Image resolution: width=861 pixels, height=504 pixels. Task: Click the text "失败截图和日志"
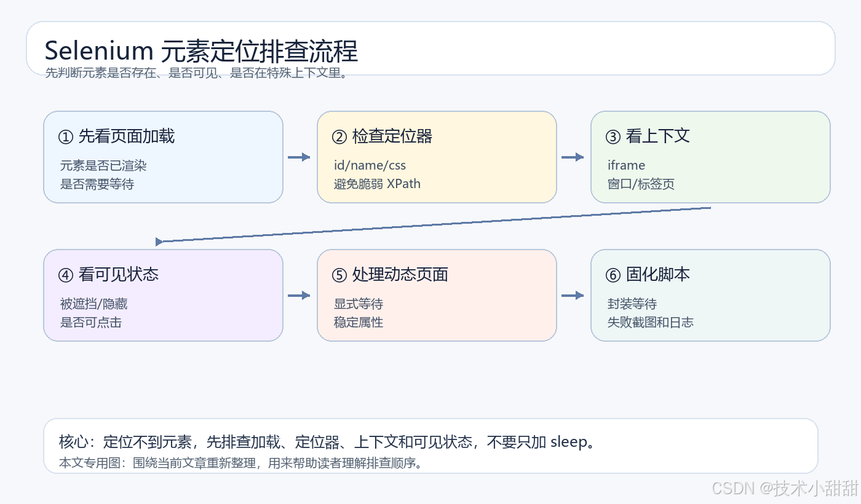coord(651,322)
